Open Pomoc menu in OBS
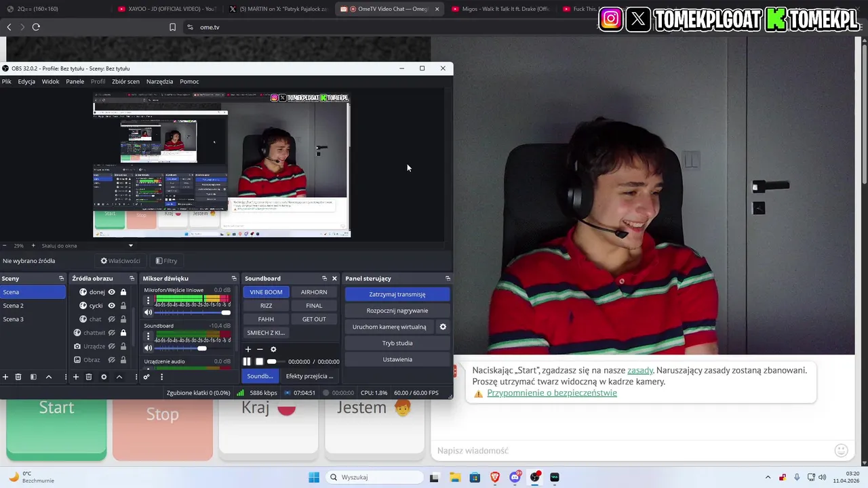 [x=189, y=81]
